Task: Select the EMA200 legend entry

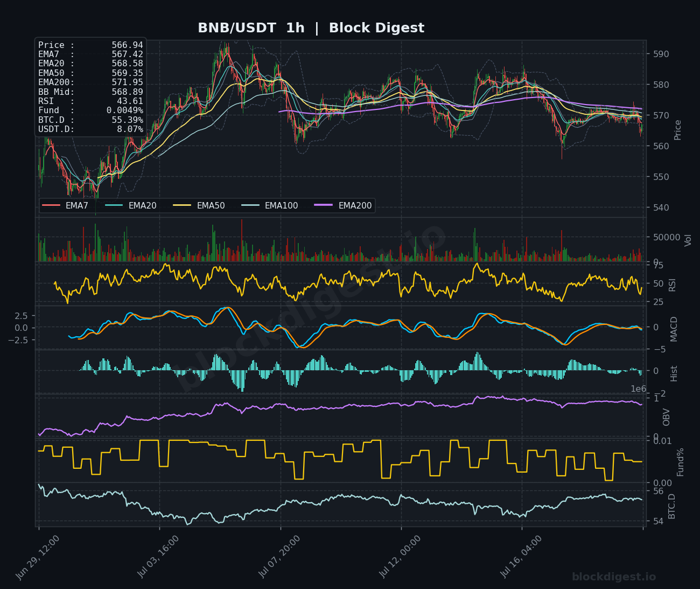Action: pos(344,205)
